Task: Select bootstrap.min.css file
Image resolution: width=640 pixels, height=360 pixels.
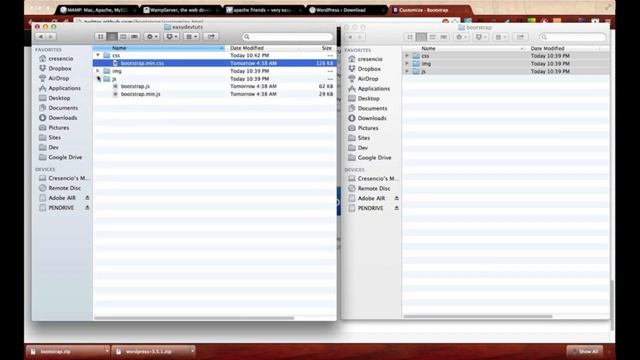Action: (215, 63)
